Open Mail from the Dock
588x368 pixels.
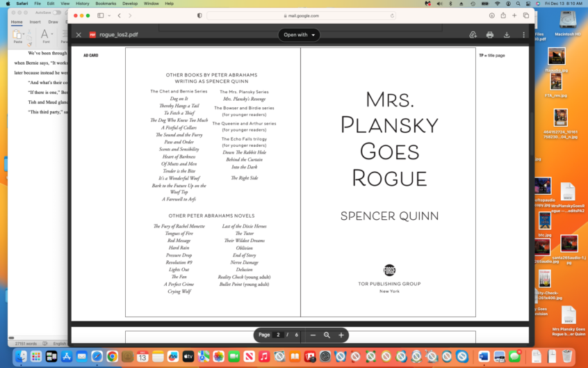[x=82, y=356]
